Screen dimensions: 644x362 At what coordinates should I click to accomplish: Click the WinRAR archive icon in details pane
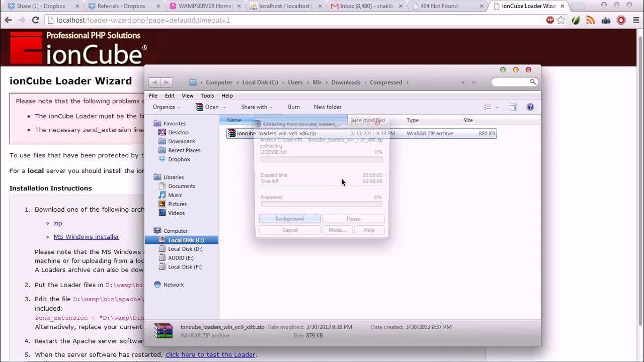click(x=164, y=330)
